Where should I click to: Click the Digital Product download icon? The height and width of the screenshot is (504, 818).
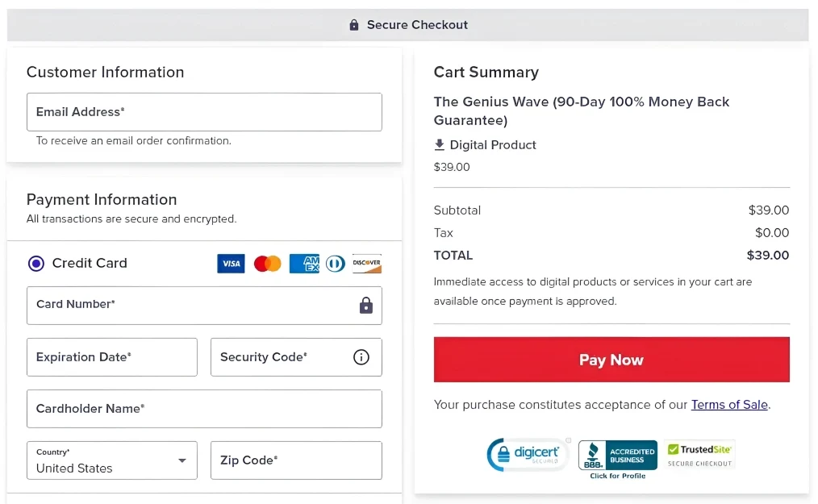pos(440,145)
